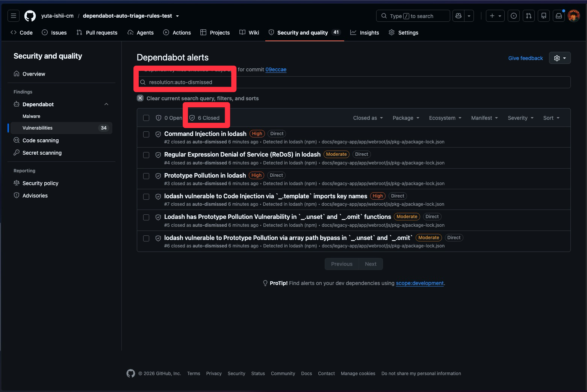Screen dimensions: 587x392
Task: Open Overview in the sidebar
Action: coord(61,74)
